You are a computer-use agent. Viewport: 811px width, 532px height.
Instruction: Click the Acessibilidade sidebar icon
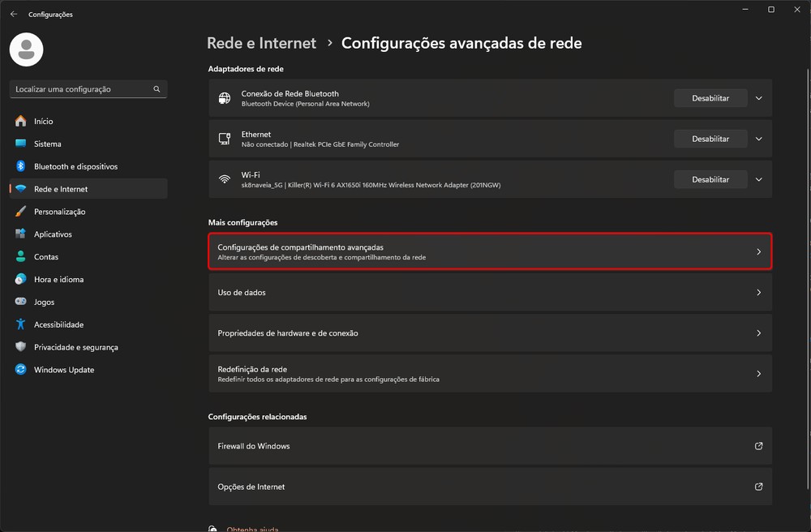[21, 324]
